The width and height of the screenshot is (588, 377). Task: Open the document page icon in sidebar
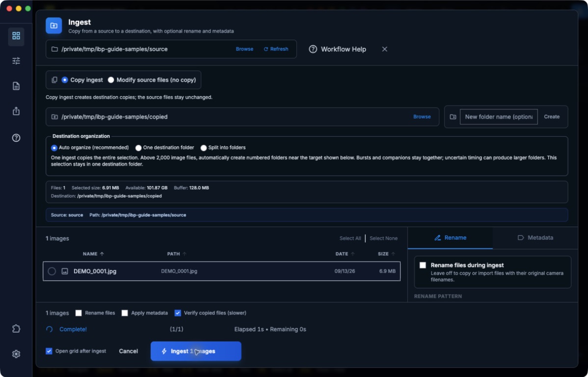16,86
